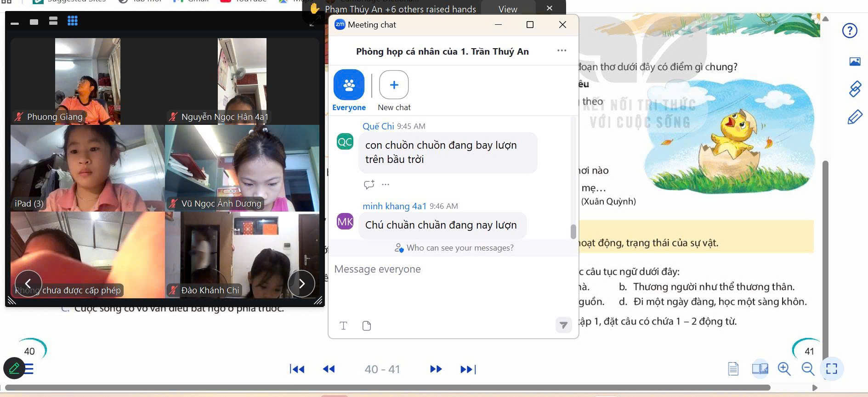
Task: Open text formatting options in chat
Action: (343, 326)
